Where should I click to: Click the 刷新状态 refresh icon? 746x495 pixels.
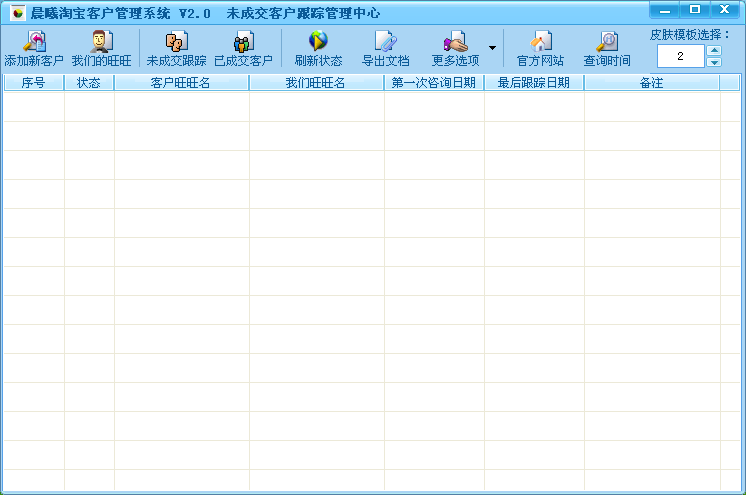(x=318, y=41)
